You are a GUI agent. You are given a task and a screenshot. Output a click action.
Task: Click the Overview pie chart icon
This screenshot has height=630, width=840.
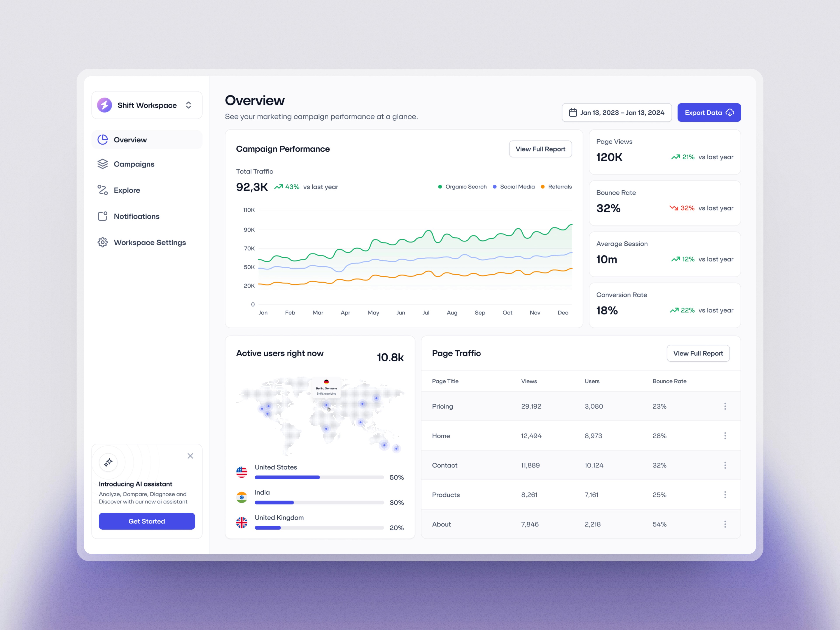pyautogui.click(x=103, y=140)
